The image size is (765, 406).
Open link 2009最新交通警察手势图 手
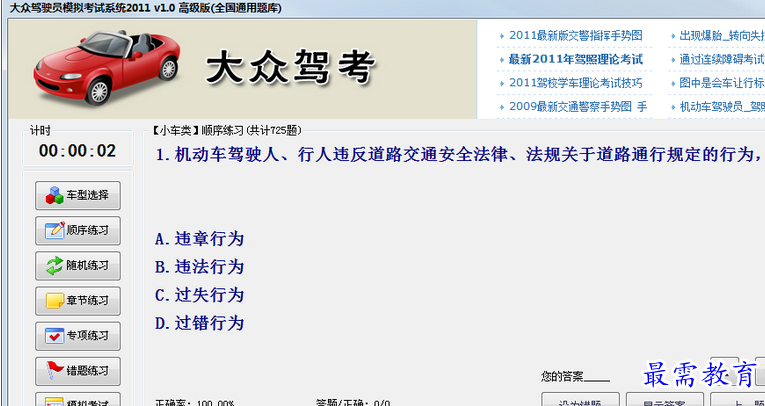pyautogui.click(x=578, y=106)
